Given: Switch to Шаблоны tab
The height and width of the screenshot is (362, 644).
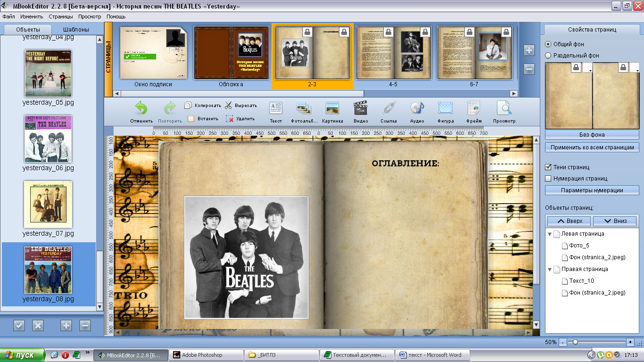Looking at the screenshot, I should click(75, 29).
